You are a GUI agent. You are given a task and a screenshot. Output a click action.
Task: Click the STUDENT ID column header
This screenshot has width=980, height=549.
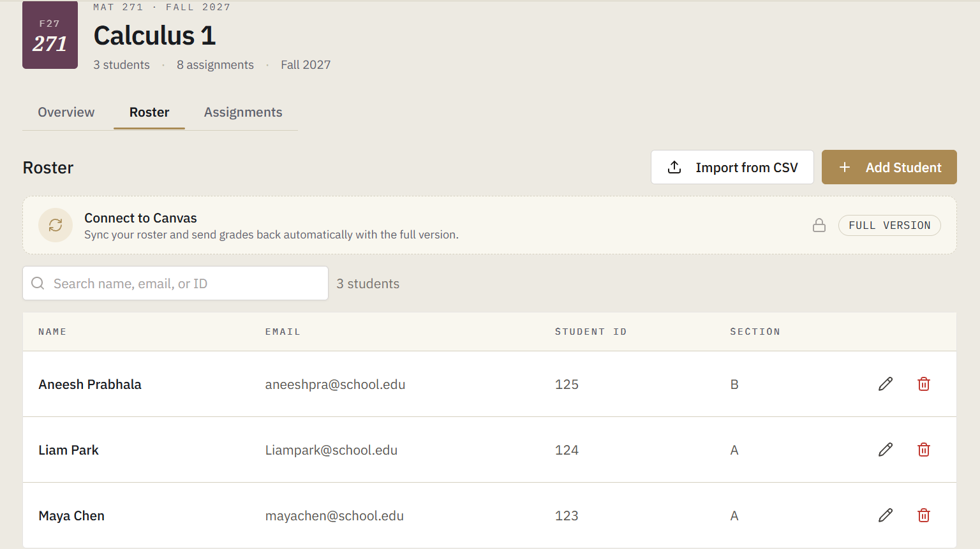click(x=591, y=332)
